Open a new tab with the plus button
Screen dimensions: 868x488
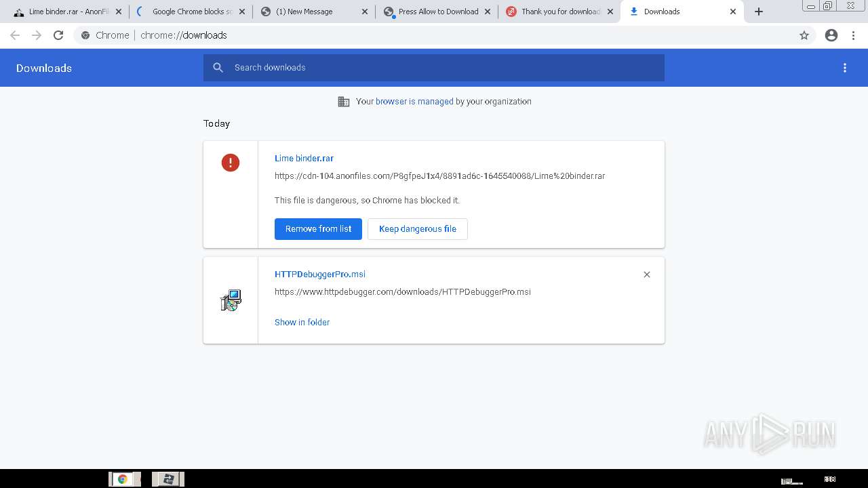[759, 12]
